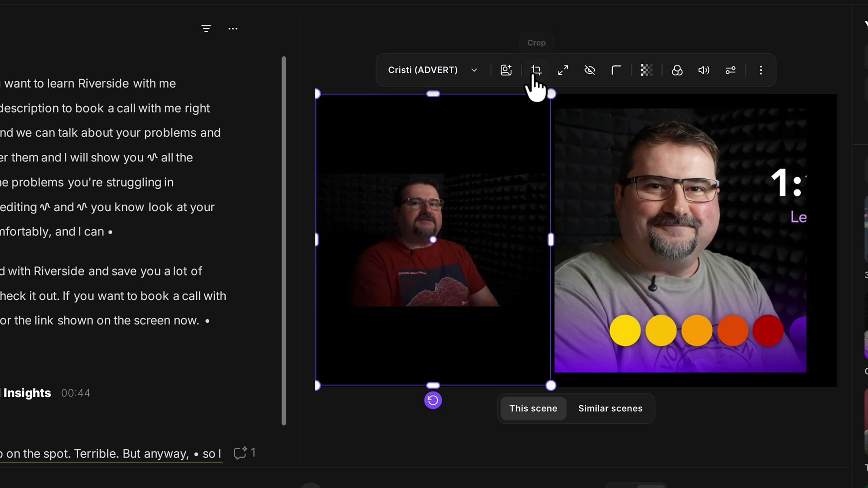This screenshot has width=868, height=488.
Task: Click the background blur checkered icon
Action: (647, 70)
